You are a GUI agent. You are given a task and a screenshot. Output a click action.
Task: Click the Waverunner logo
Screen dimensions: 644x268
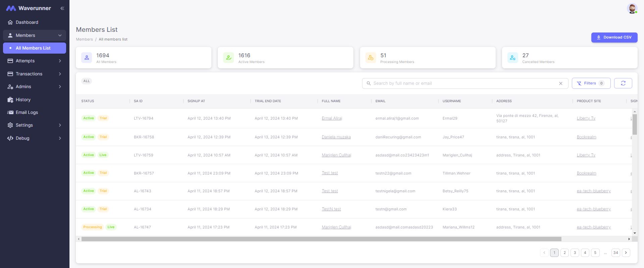[x=29, y=8]
